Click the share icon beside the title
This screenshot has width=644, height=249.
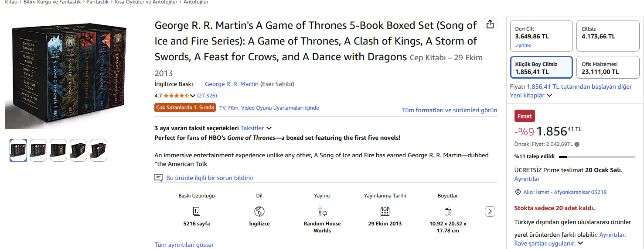(x=490, y=24)
